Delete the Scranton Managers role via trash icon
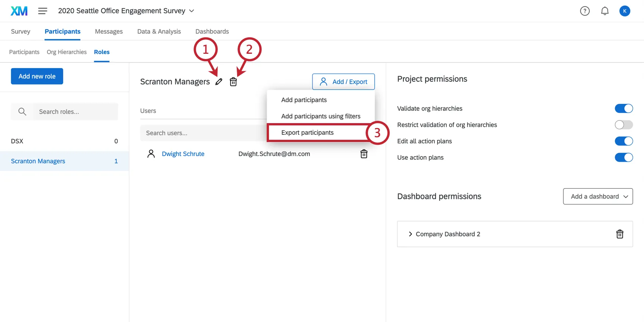Screen dimensions: 644x322 pos(233,82)
